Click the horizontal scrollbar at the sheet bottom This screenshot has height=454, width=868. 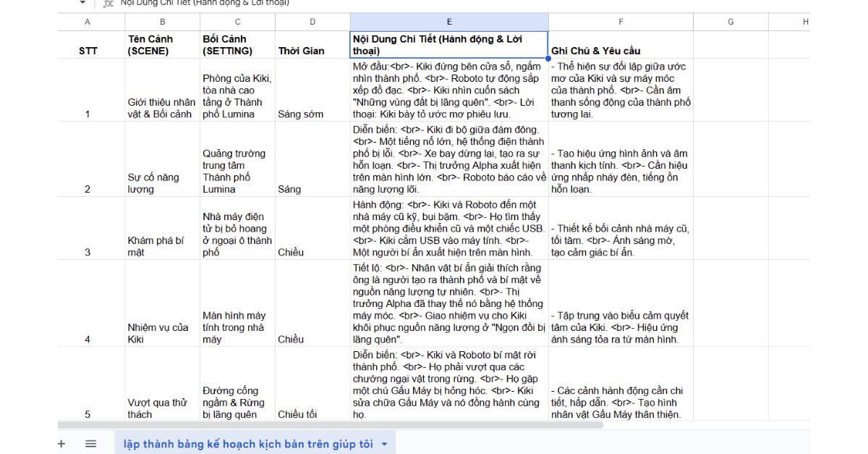[x=330, y=425]
